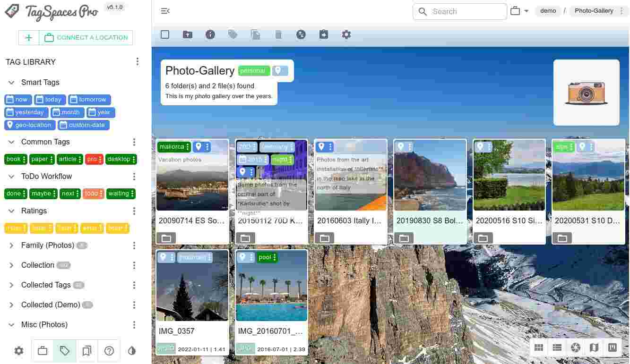Select the 'tomorrow' smart tag
630x364 pixels.
(x=89, y=100)
